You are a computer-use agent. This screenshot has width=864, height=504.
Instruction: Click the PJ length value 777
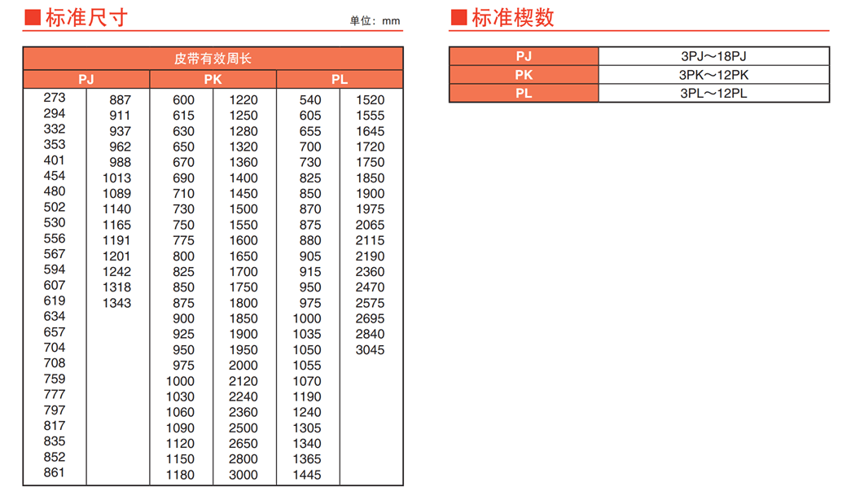pos(55,394)
